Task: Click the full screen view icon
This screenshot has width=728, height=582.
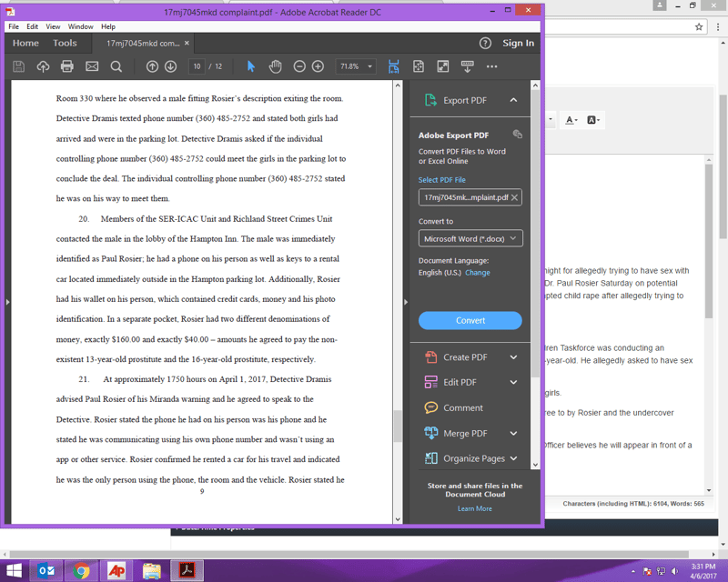Action: coord(443,66)
